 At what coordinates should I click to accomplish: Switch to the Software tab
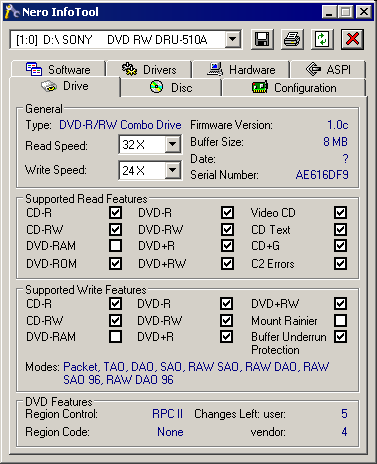tap(58, 69)
